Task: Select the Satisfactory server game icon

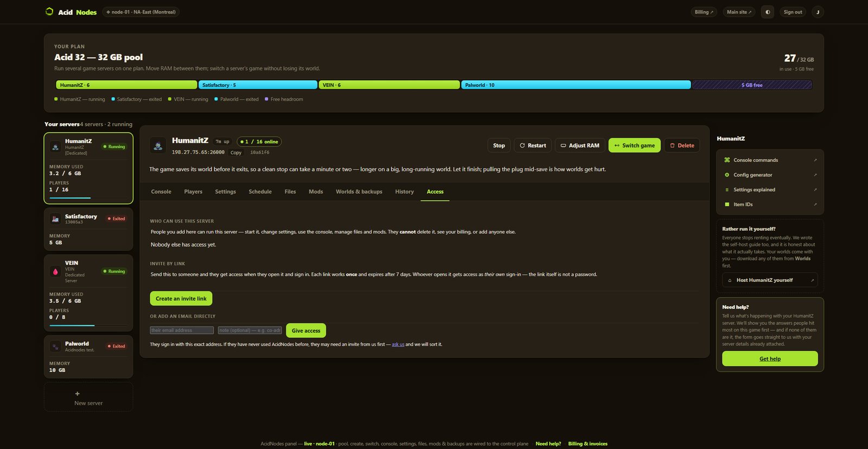Action: [55, 219]
